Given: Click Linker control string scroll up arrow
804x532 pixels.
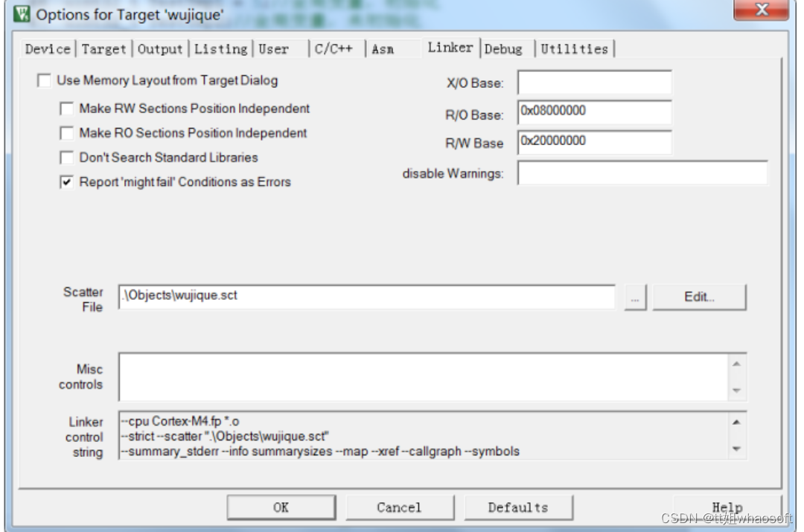Looking at the screenshot, I should coord(737,423).
